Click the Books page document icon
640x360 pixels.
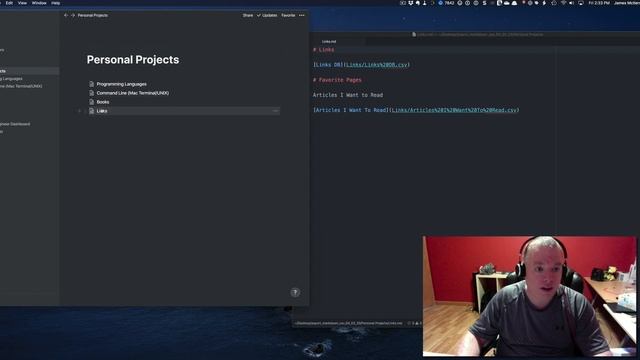[91, 102]
